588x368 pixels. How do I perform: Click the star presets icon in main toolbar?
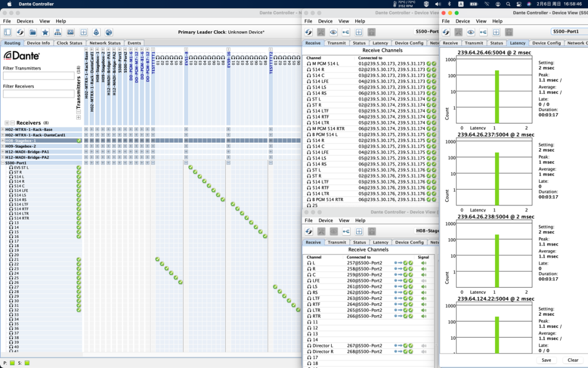45,32
